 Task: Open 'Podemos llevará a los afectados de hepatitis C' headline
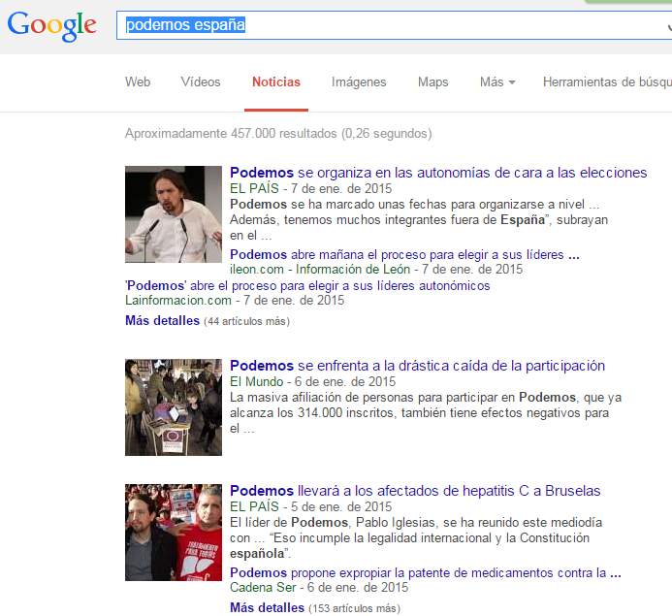(415, 491)
